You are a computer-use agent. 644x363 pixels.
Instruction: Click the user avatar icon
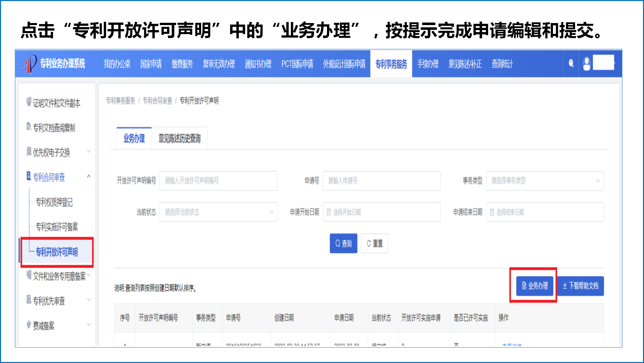point(587,64)
